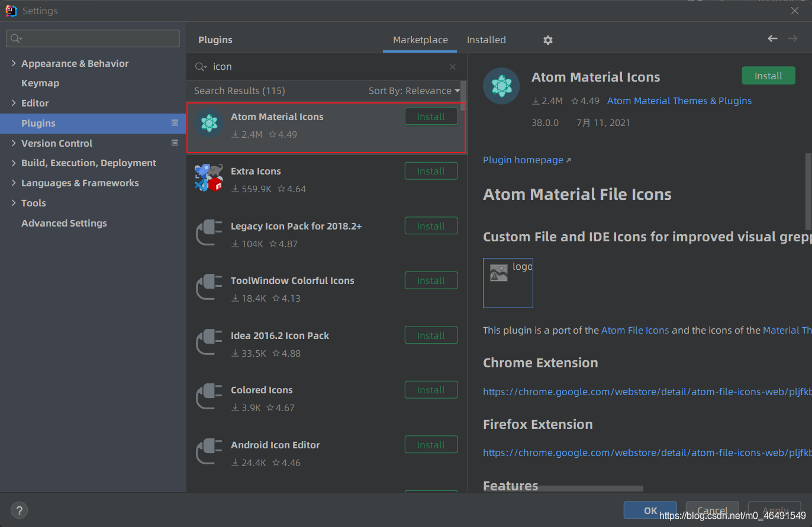This screenshot has width=812, height=527.
Task: Click the Atom Material Icons logo in the list
Action: (x=209, y=124)
